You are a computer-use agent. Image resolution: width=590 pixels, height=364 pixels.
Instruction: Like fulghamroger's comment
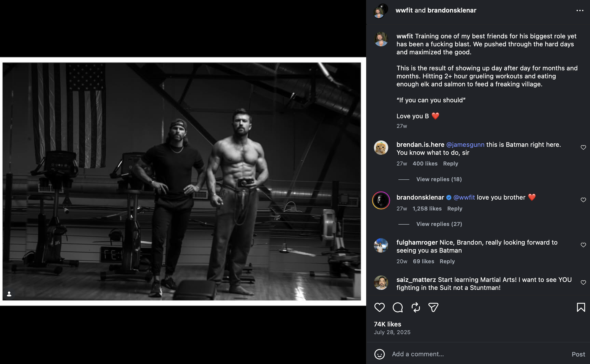tap(583, 245)
